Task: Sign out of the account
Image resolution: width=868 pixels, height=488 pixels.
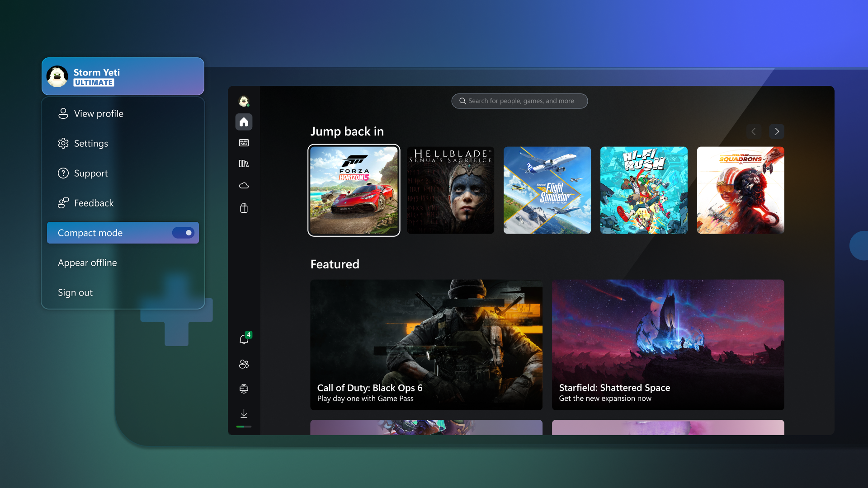Action: [75, 292]
